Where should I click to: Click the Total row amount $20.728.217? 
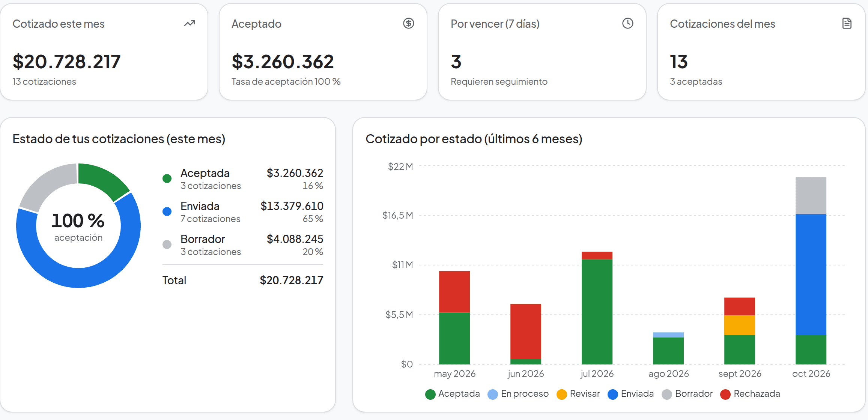coord(292,280)
